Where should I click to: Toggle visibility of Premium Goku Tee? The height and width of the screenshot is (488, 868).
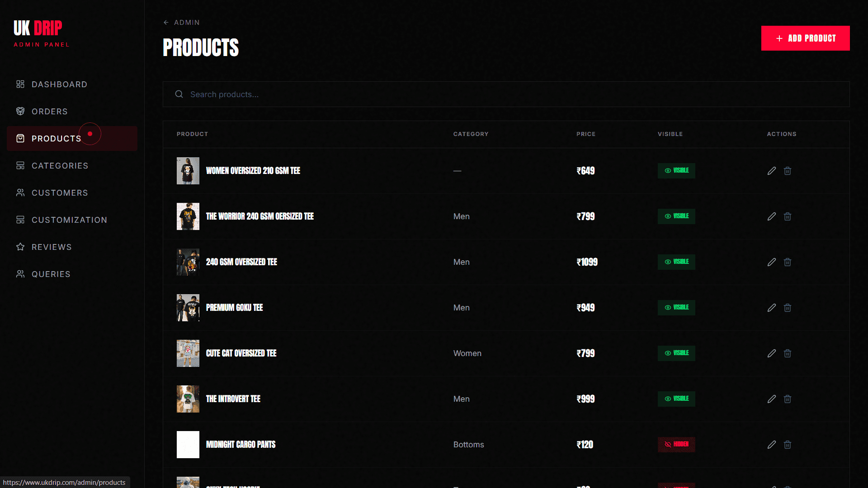point(676,308)
